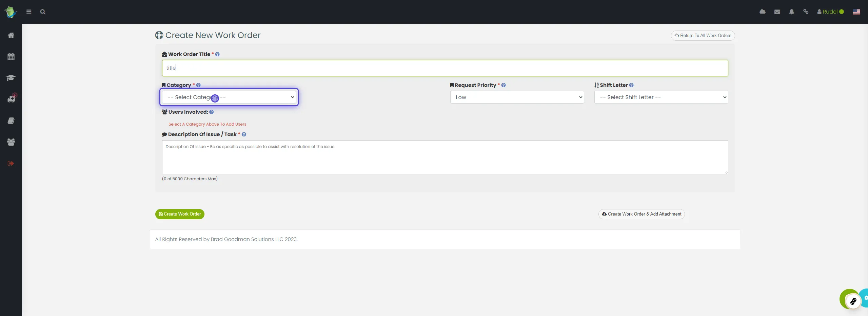Open the Rudel user profile menu
The width and height of the screenshot is (868, 316).
pos(830,12)
